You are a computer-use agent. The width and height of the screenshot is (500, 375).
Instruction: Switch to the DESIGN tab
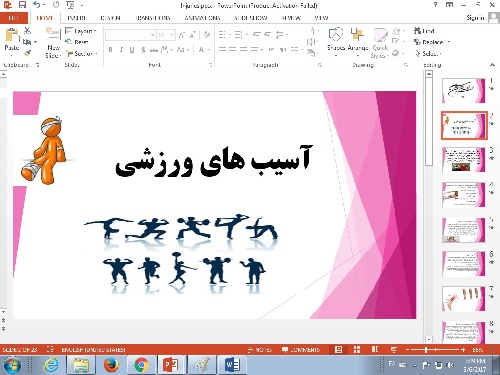click(110, 18)
